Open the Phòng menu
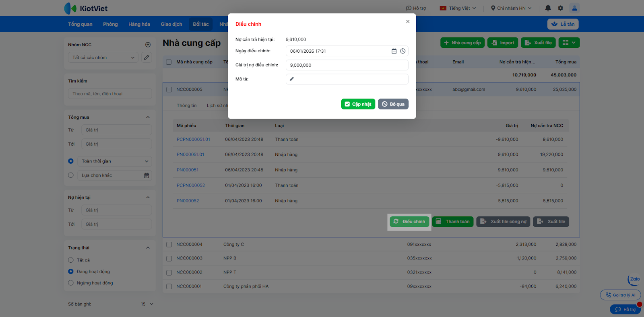The height and width of the screenshot is (317, 644). [x=110, y=24]
